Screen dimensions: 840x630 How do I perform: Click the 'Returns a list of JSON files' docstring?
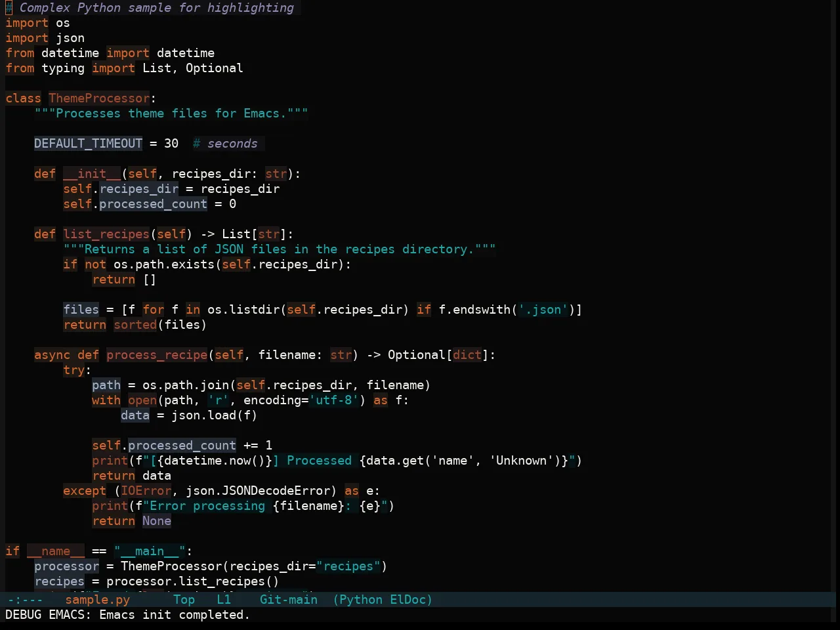pyautogui.click(x=280, y=249)
